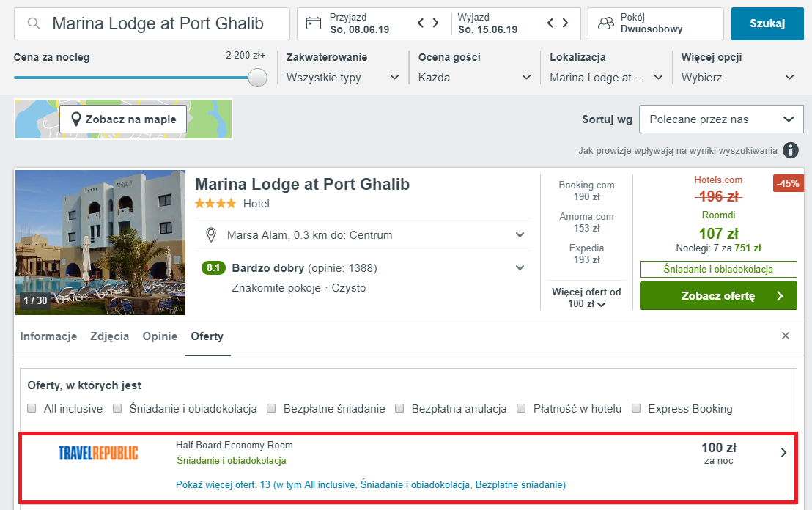The height and width of the screenshot is (510, 812).
Task: Close the hotel offers panel
Action: pyautogui.click(x=786, y=336)
